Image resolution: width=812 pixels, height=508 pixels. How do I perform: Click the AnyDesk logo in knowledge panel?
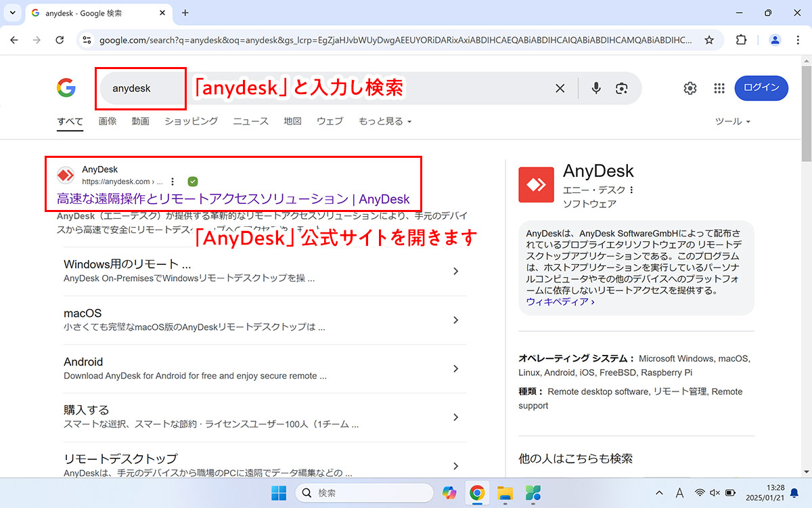(x=537, y=184)
